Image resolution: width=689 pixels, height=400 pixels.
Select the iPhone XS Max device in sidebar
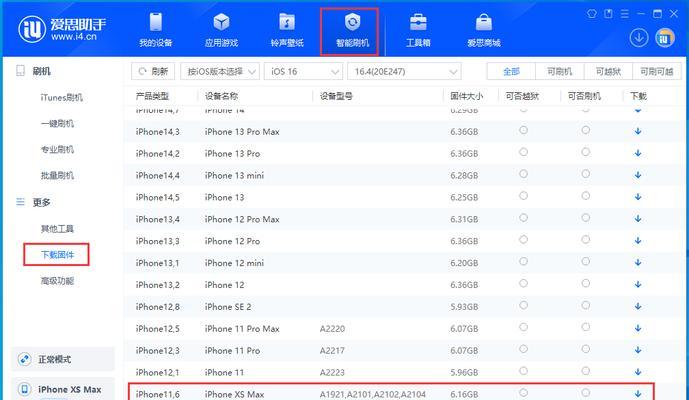(63, 389)
